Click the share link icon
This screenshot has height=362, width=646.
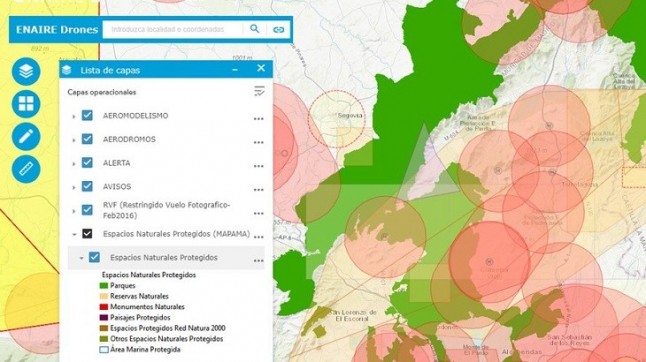coord(279,30)
